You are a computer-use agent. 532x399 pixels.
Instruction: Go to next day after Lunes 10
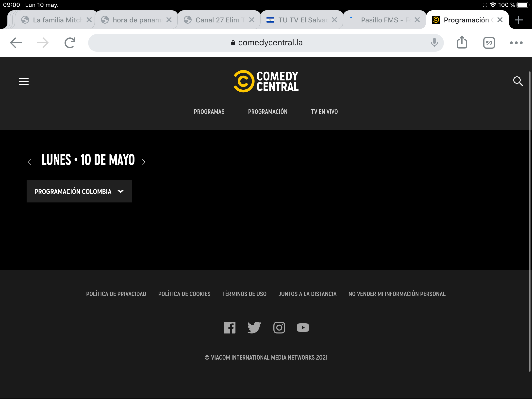click(144, 162)
